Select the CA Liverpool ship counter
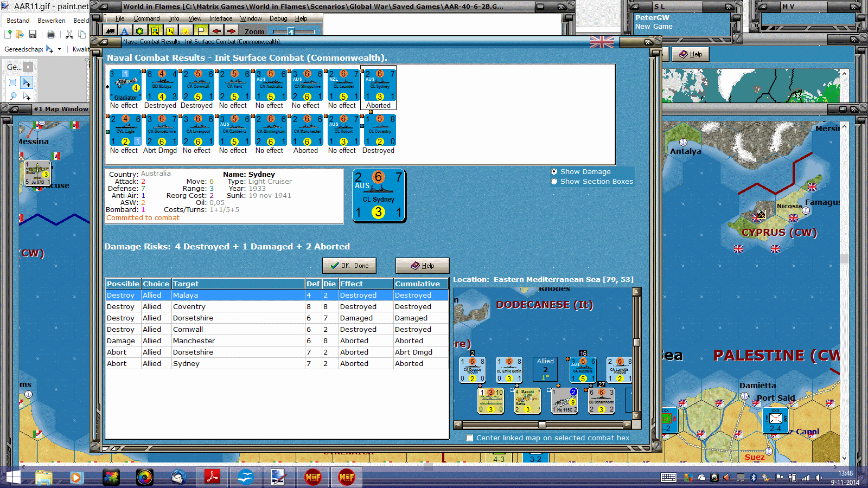The height and width of the screenshot is (488, 868). pyautogui.click(x=198, y=130)
